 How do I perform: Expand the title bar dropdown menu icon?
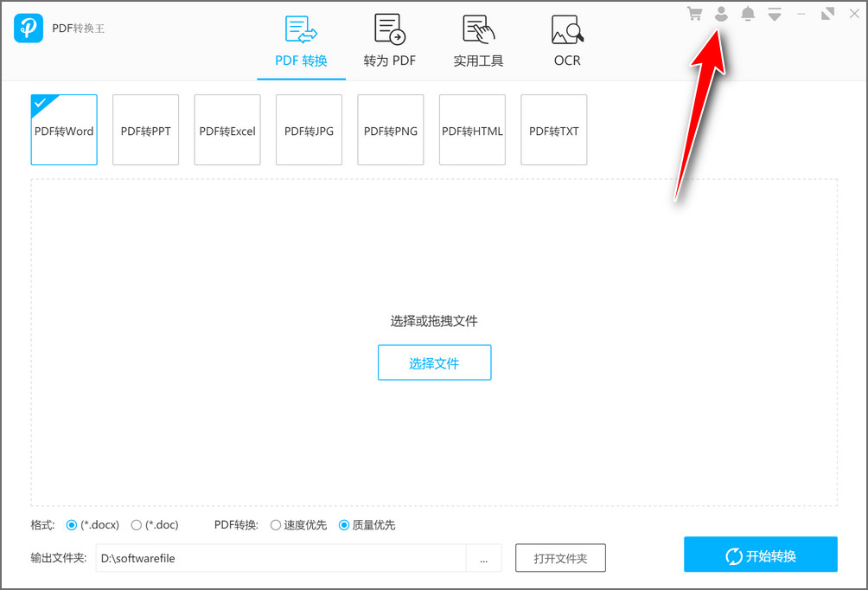click(x=775, y=14)
